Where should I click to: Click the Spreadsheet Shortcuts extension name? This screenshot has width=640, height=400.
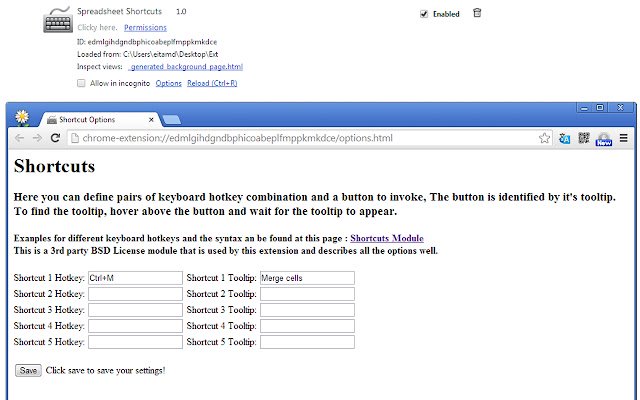[x=119, y=11]
